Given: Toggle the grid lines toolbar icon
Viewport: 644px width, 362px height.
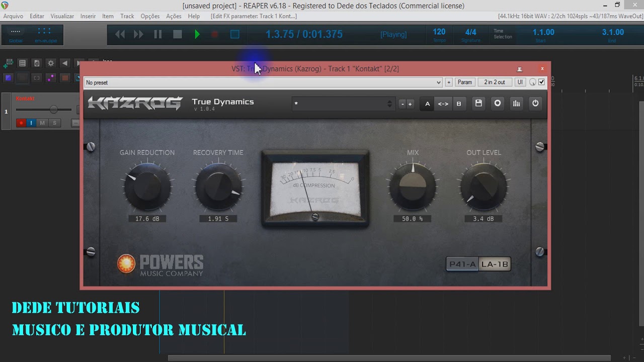Looking at the screenshot, I should click(22, 77).
